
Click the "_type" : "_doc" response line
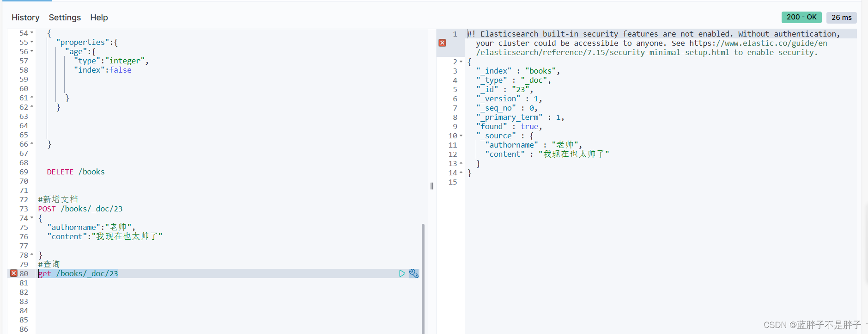point(514,80)
